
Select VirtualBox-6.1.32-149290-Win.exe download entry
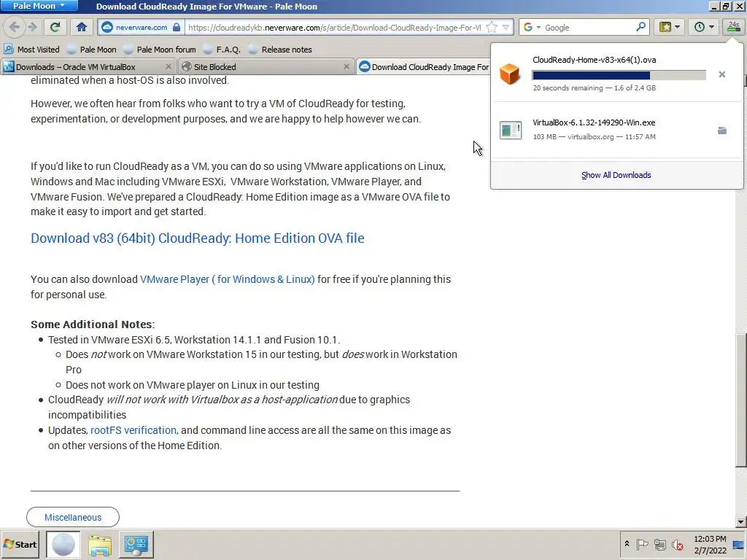click(x=617, y=130)
